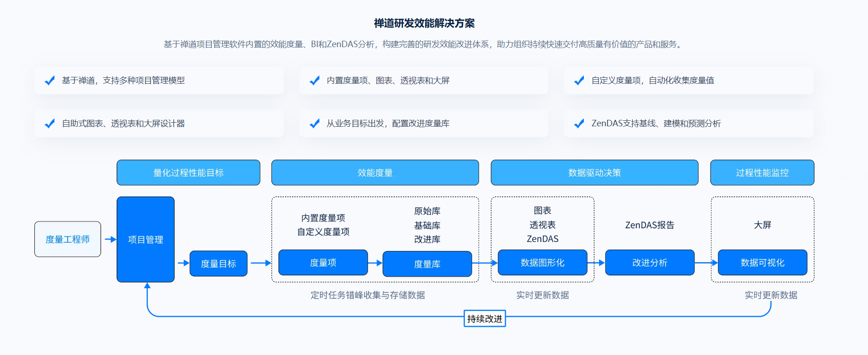Click checkmark icon beside 基于禅道，支持多种项目管理模型
Screen dimensions: 868x355
click(x=50, y=81)
